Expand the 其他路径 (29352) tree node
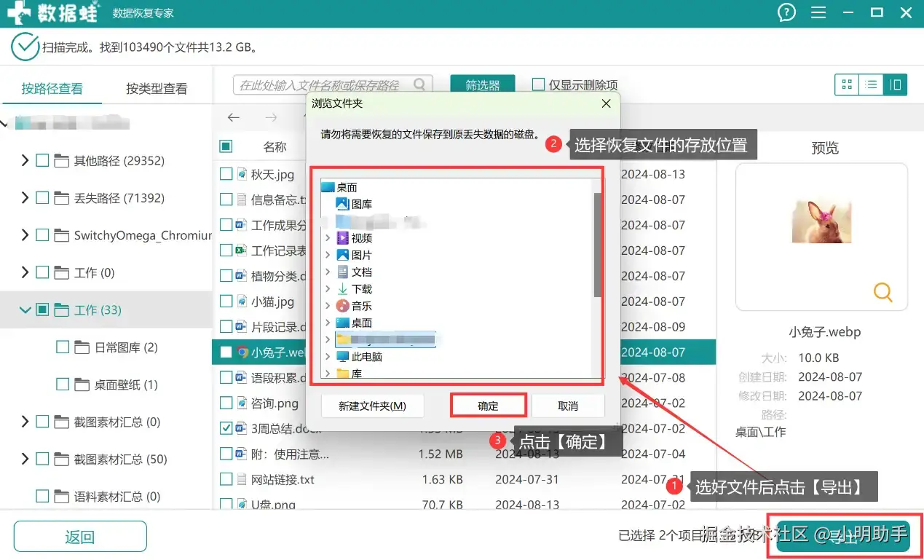Viewport: 924px width, 560px height. coord(25,160)
